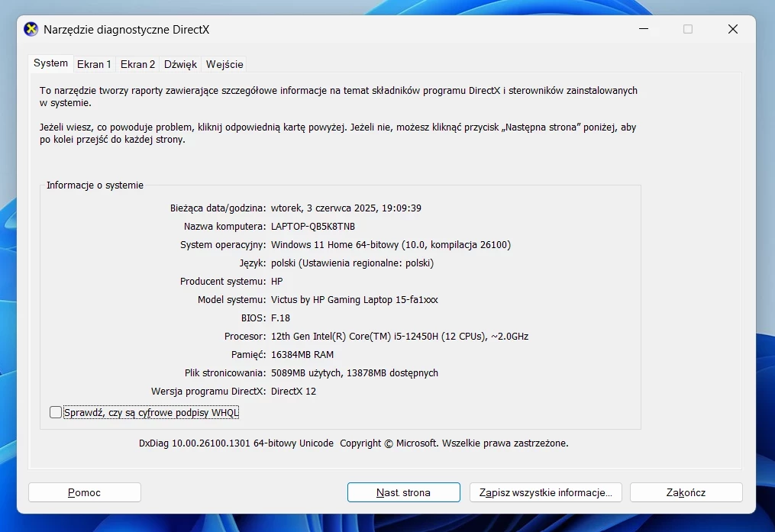Click the memory value '16384MB RAM'
The height and width of the screenshot is (532, 775).
pos(302,355)
